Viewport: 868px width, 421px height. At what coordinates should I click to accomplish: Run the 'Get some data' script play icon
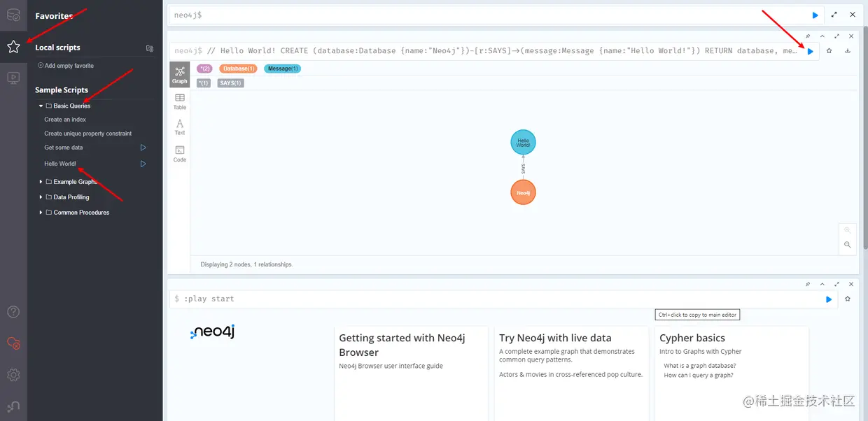point(143,148)
